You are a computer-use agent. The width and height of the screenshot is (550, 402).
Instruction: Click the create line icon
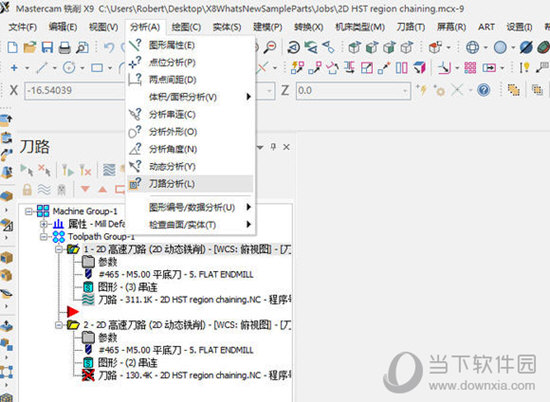42,67
